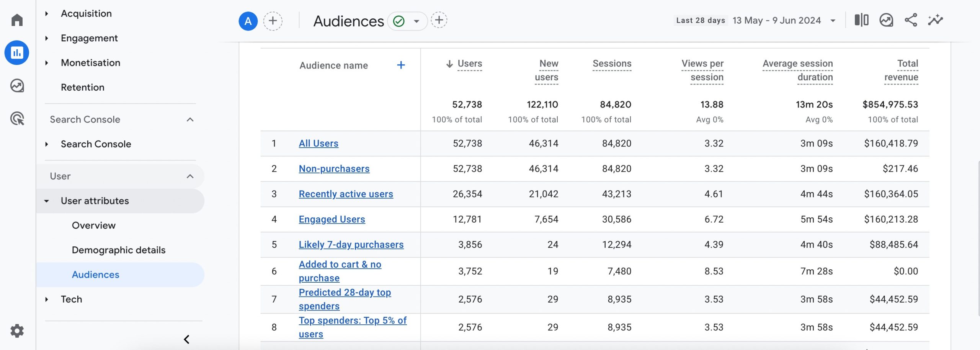Click the All Users 'A' segment badge
The width and height of the screenshot is (980, 350).
click(x=248, y=21)
